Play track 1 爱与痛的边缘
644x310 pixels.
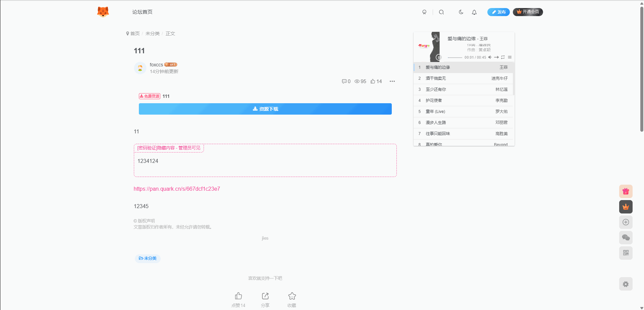pos(463,67)
